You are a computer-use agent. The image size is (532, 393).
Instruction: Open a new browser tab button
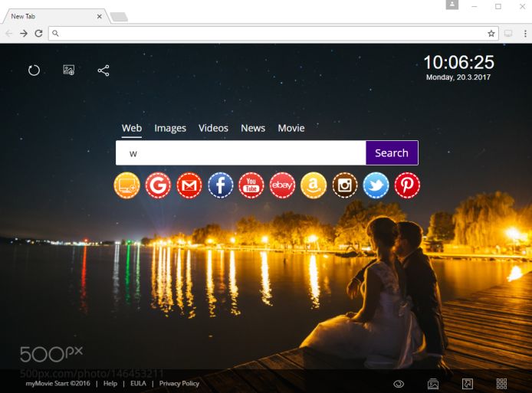coord(119,17)
